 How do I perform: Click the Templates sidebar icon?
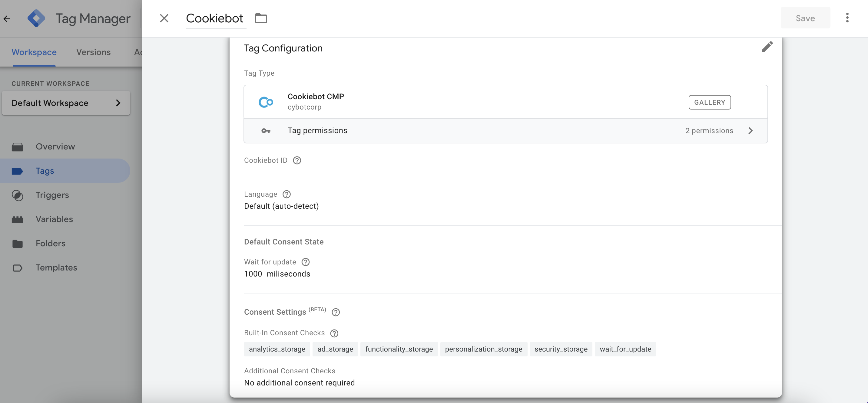pyautogui.click(x=18, y=267)
